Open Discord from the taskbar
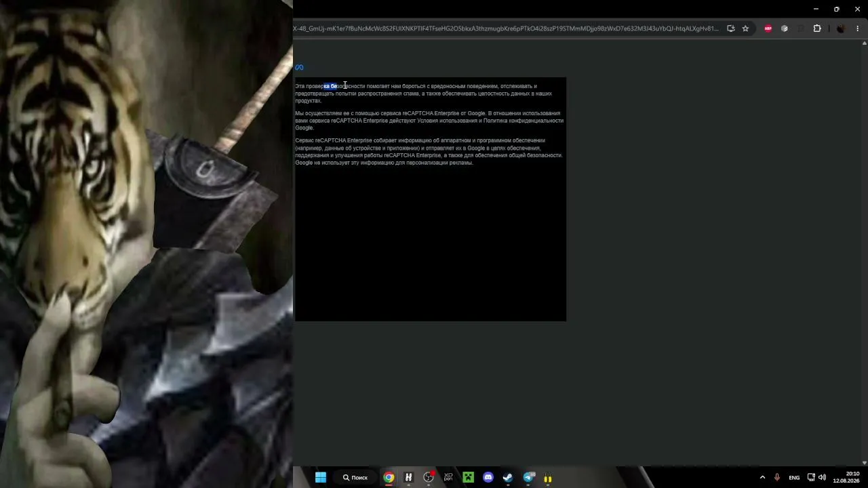 [488, 477]
